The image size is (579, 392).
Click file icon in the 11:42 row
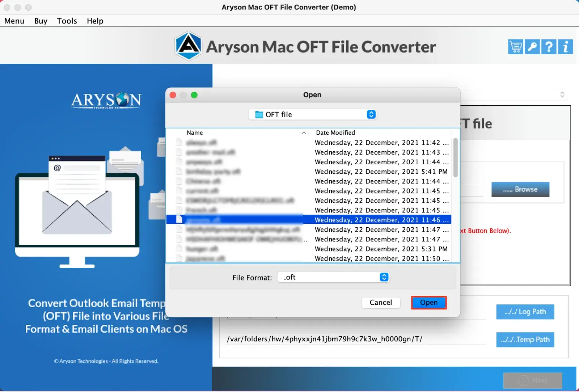[179, 142]
